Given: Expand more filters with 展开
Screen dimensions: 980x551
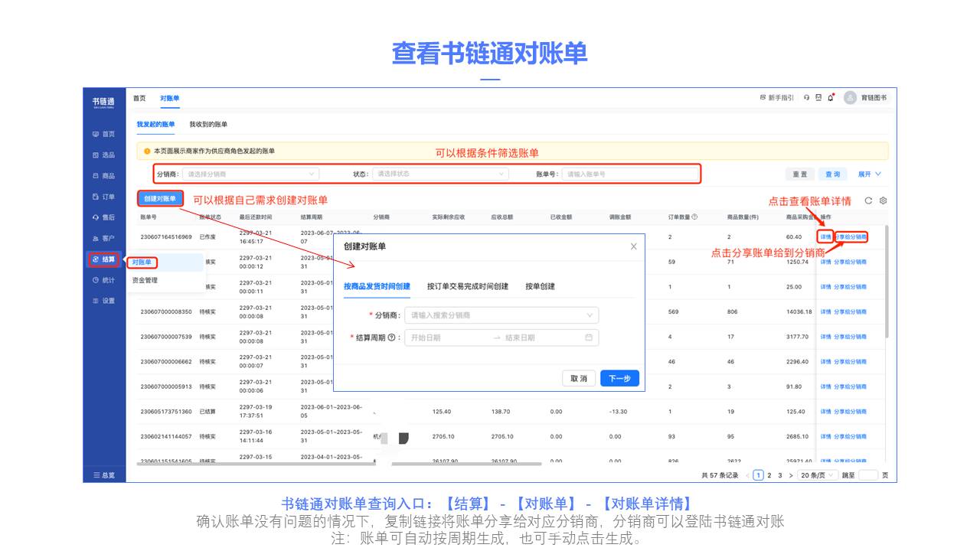Looking at the screenshot, I should pyautogui.click(x=869, y=174).
